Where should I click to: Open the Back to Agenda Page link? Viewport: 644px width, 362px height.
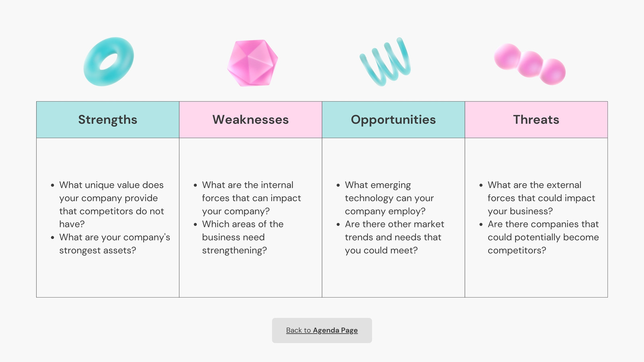click(322, 330)
